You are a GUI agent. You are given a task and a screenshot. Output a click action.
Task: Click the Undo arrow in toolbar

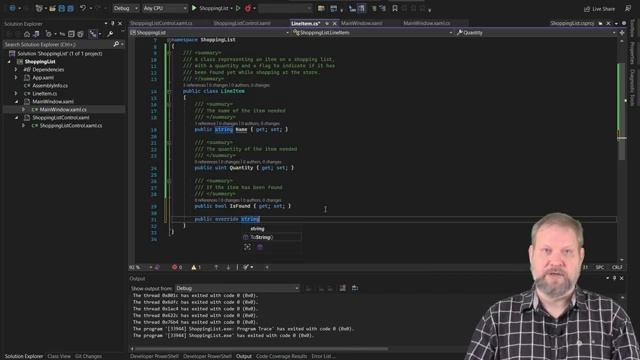pos(83,8)
